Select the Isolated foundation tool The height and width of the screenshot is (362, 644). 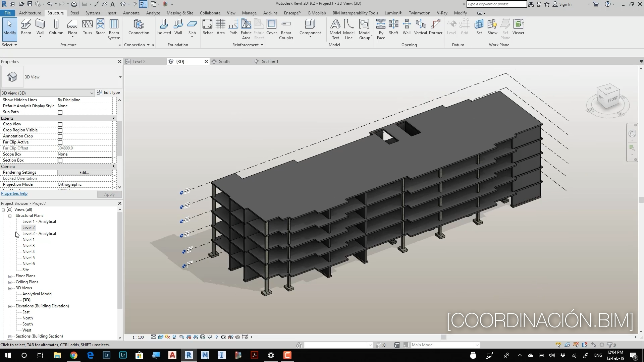[x=164, y=27]
